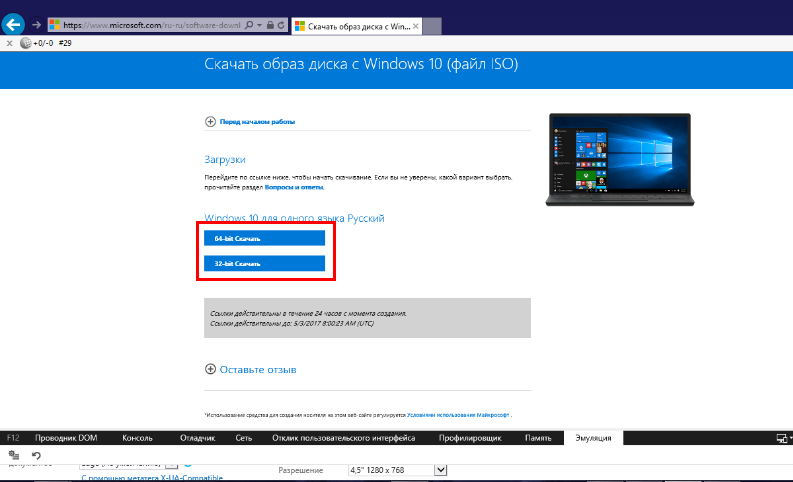This screenshot has height=482, width=793.
Task: Click 'Windows 10 для одного языка Русский' heading
Action: tap(294, 218)
